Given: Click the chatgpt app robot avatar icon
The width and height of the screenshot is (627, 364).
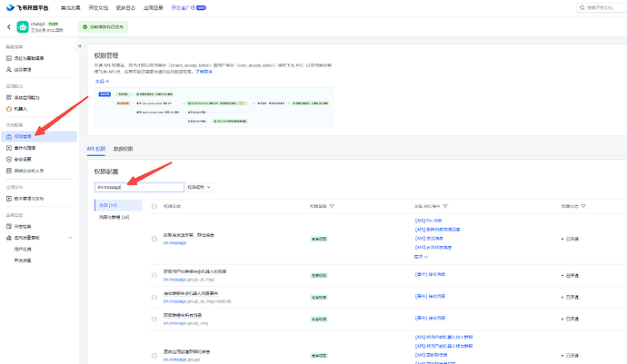Looking at the screenshot, I should pos(23,26).
